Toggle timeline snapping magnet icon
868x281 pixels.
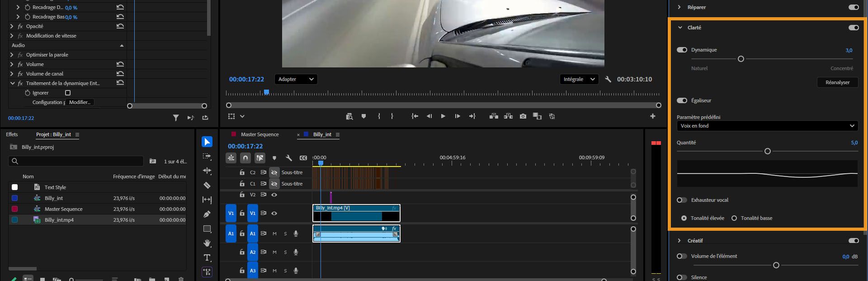(x=245, y=158)
